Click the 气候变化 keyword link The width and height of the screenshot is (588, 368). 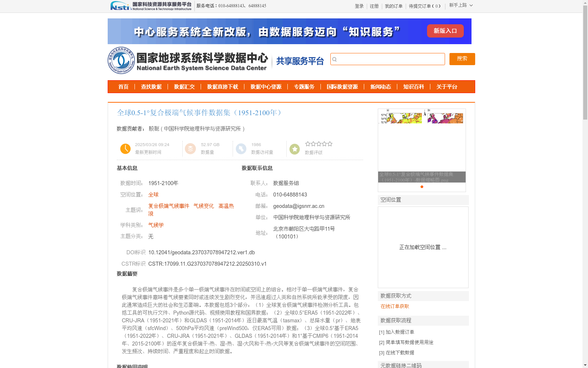(204, 206)
